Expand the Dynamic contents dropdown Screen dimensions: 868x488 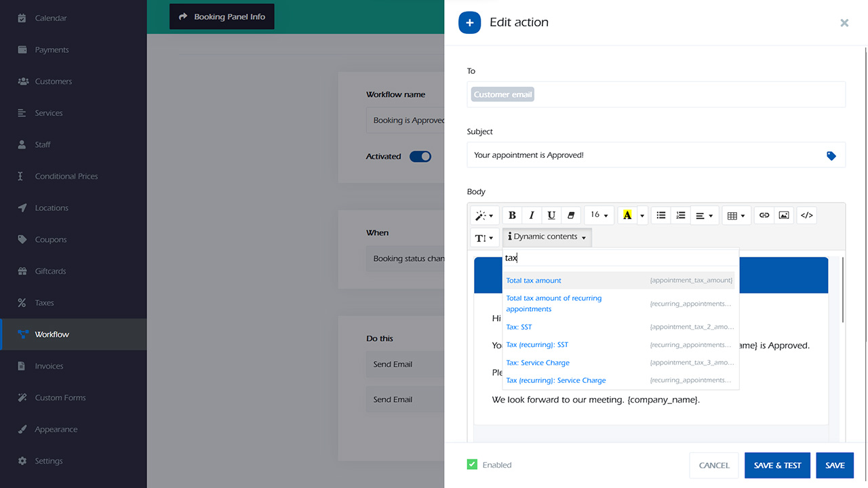[x=547, y=237]
